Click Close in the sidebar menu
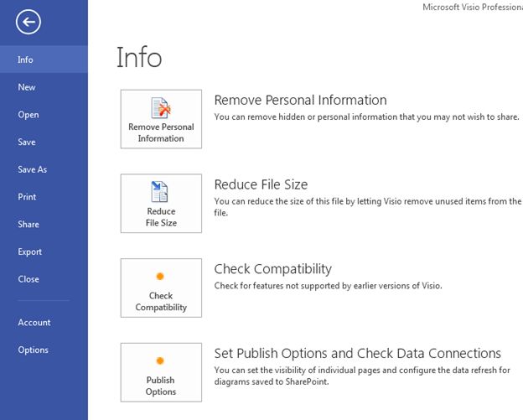Screen dimensions: 523x420 pos(28,279)
